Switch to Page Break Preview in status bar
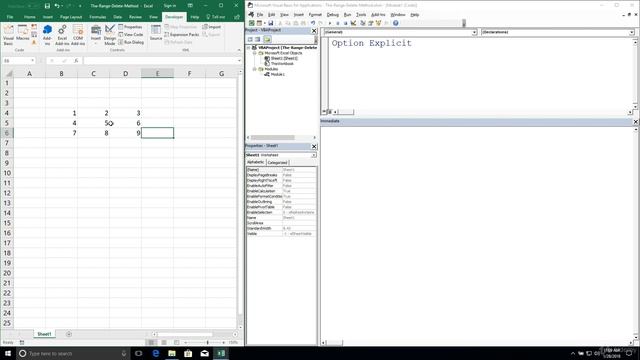Screen dimensions: 640x360 tap(176, 342)
